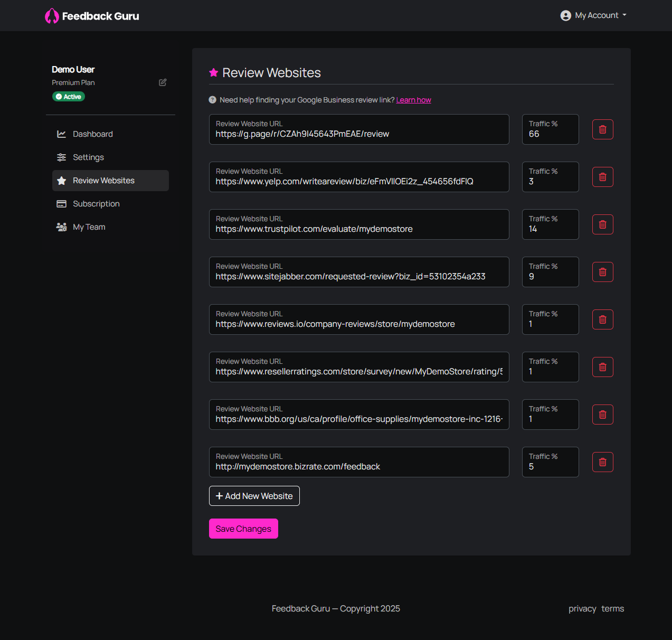This screenshot has height=640, width=672.
Task: Open Subscription page from sidebar
Action: point(110,204)
